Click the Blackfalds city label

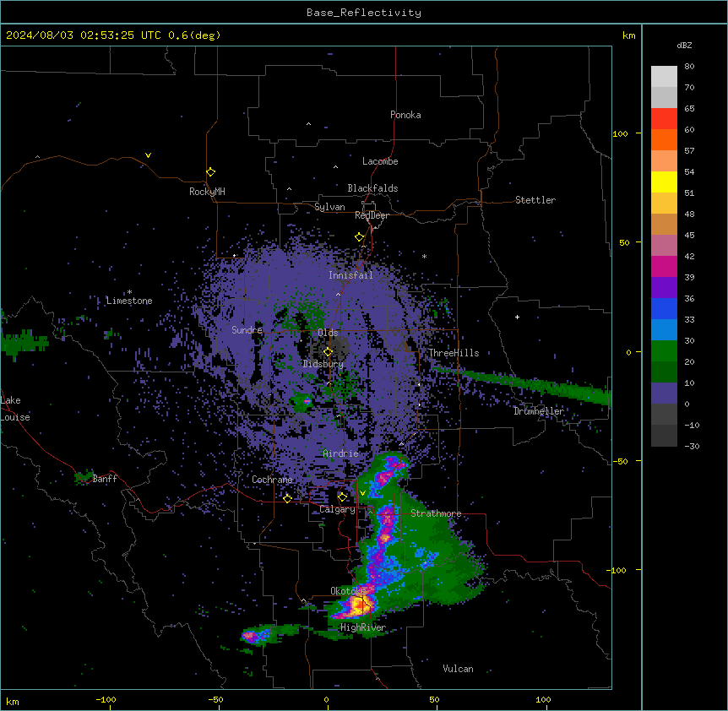coord(372,188)
